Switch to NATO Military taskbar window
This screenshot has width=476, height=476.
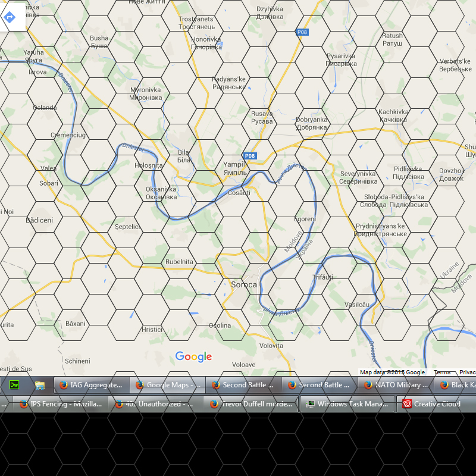click(396, 385)
